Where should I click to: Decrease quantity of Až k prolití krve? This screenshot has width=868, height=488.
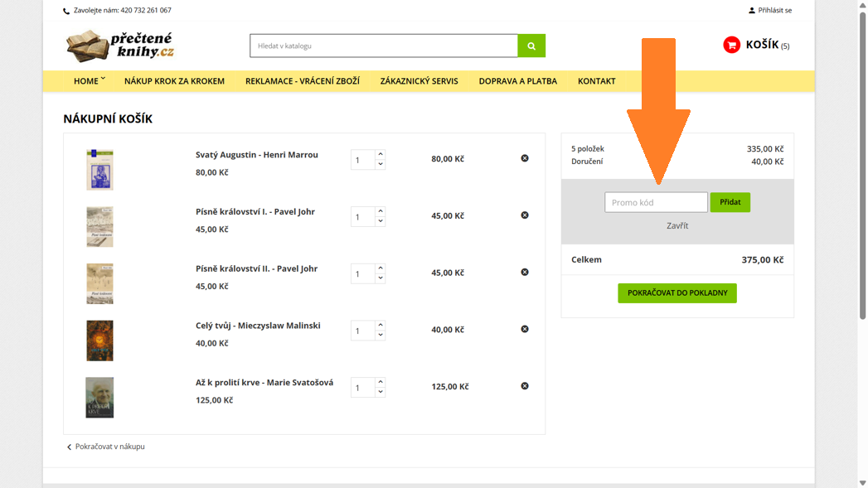pos(381,392)
